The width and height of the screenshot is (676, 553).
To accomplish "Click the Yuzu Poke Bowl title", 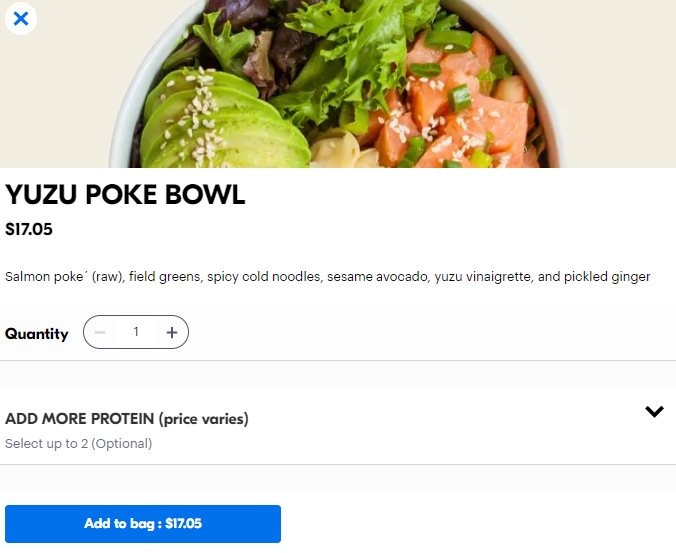I will [125, 195].
